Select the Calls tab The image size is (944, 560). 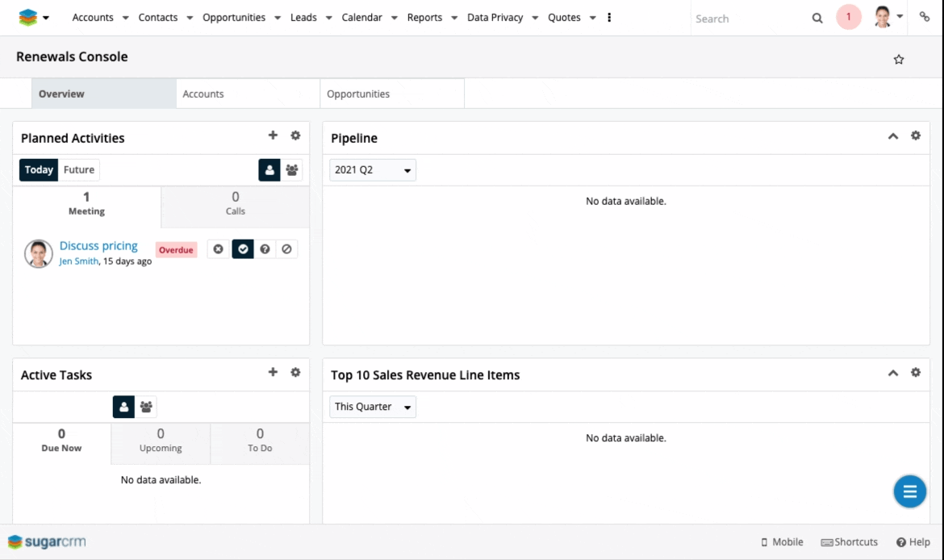point(235,203)
